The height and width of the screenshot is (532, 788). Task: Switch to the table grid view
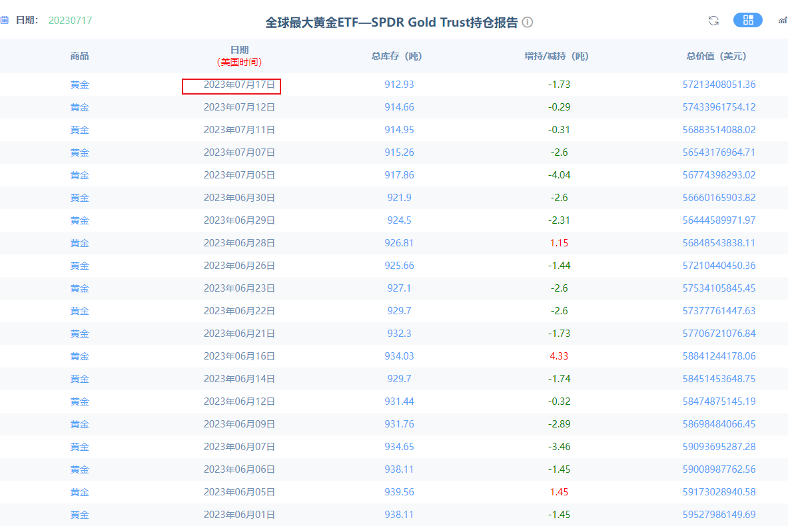[747, 20]
